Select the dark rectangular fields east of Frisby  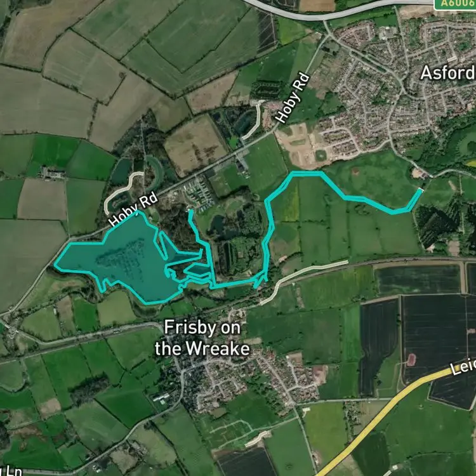pyautogui.click(x=425, y=334)
